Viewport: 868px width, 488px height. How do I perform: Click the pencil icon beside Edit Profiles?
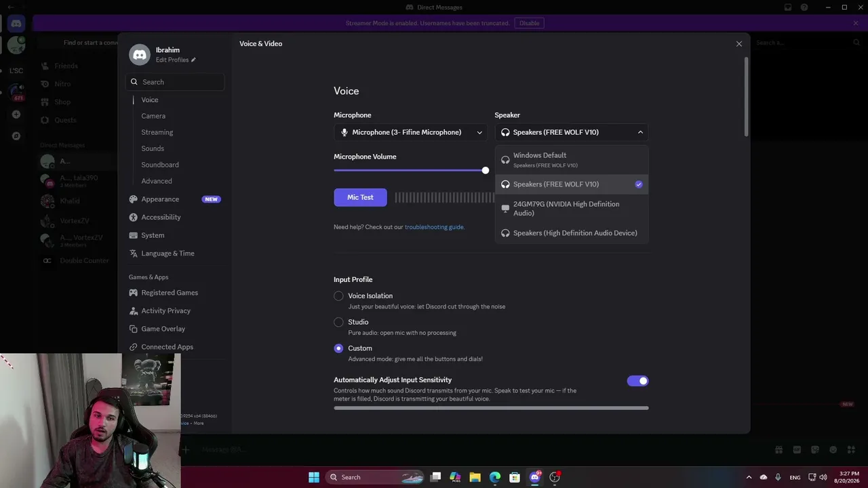[193, 60]
